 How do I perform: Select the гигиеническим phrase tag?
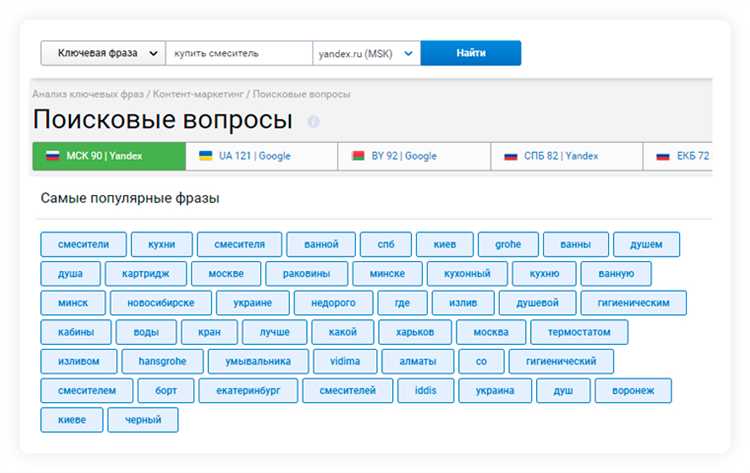coord(633,303)
